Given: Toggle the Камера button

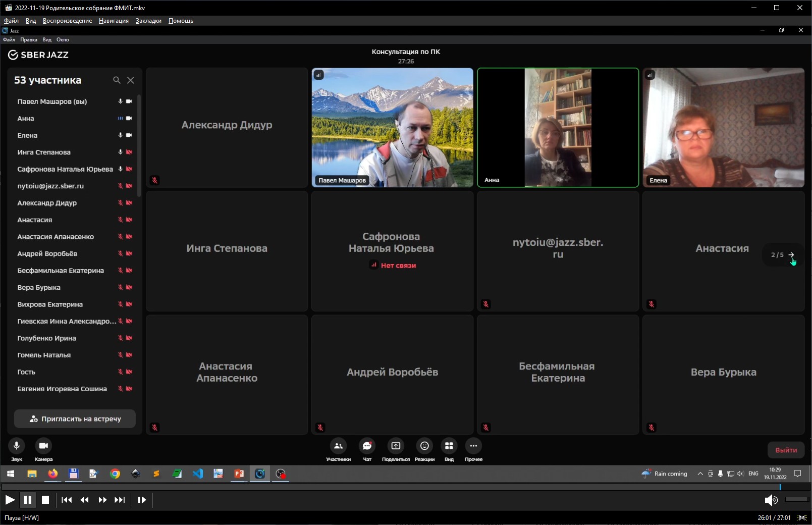Looking at the screenshot, I should (x=43, y=446).
